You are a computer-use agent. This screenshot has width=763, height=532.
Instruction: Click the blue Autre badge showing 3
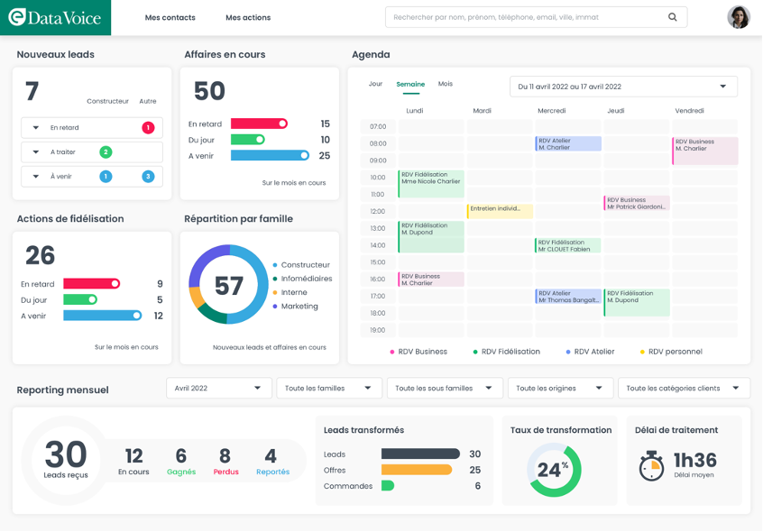[148, 177]
